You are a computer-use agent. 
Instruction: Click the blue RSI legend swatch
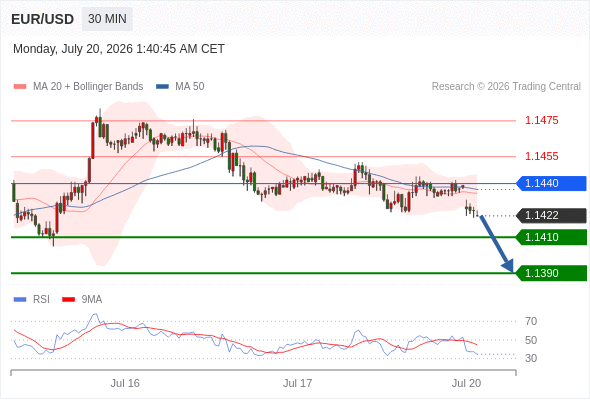(x=20, y=300)
